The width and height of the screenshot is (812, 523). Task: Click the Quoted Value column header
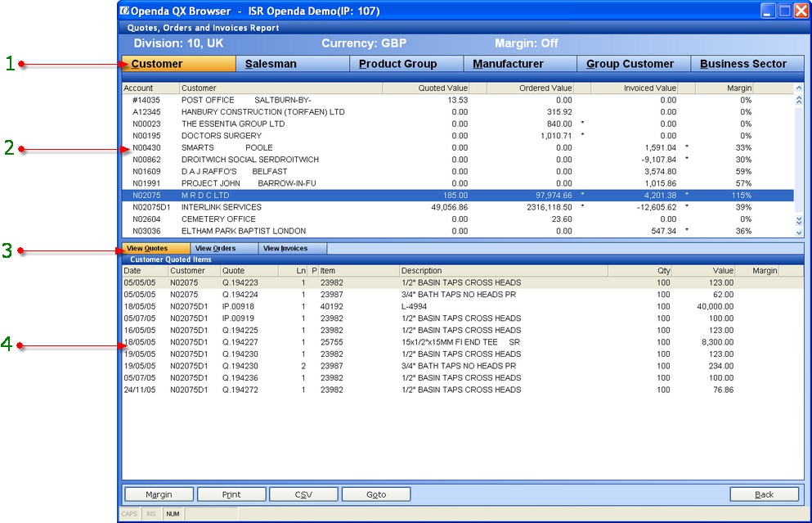[x=425, y=88]
